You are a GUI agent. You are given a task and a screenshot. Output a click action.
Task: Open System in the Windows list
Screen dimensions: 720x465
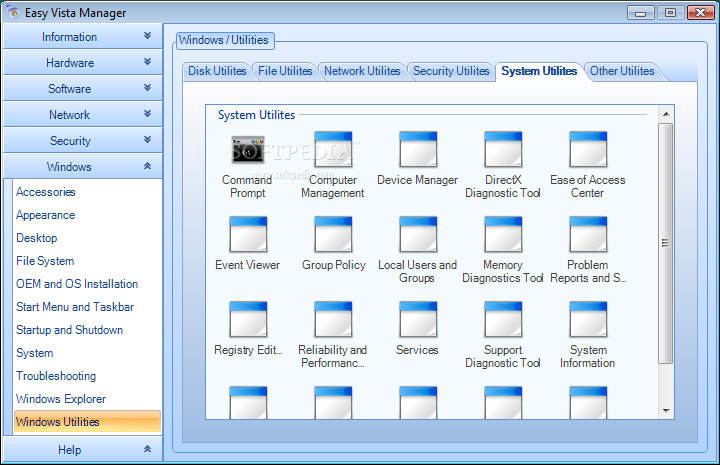[34, 353]
